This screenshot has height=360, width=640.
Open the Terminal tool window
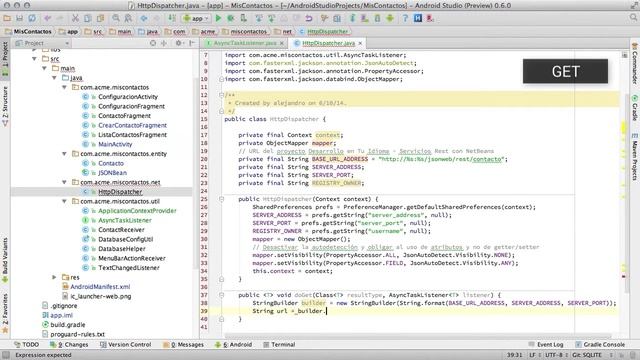point(279,344)
